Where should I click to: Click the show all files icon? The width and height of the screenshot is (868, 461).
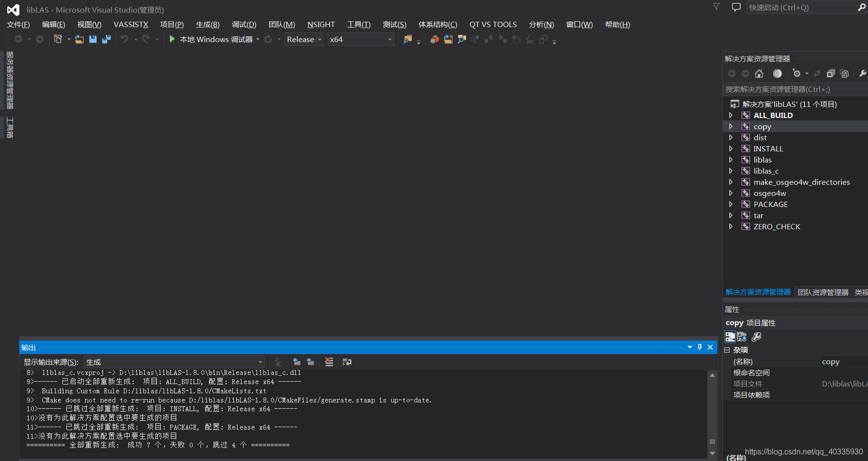click(844, 74)
